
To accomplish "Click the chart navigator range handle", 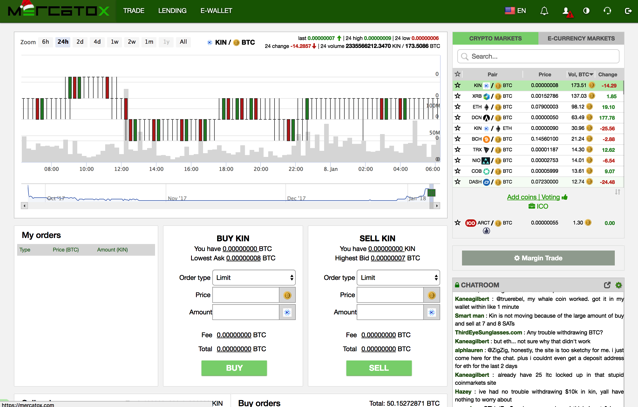I will tap(431, 193).
